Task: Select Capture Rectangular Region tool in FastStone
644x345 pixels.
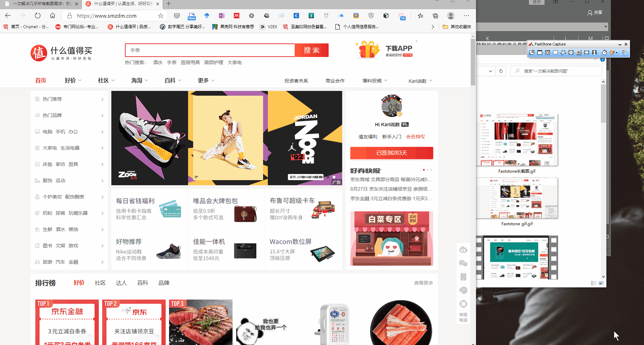Action: tap(555, 52)
